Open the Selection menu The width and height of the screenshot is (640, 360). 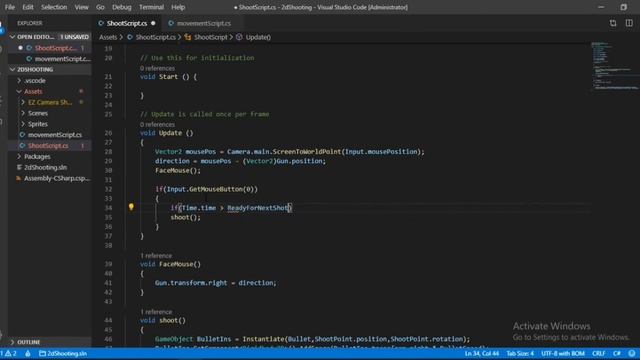point(54,7)
